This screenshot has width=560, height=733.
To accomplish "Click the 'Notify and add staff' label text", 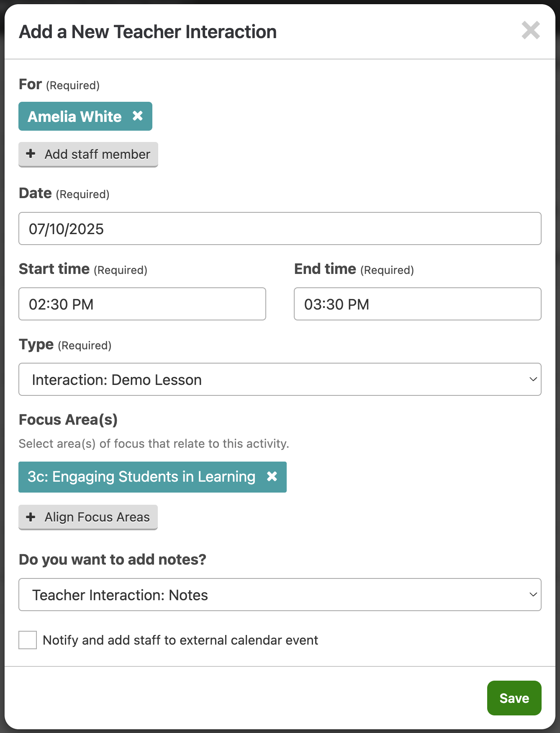I will coord(180,640).
